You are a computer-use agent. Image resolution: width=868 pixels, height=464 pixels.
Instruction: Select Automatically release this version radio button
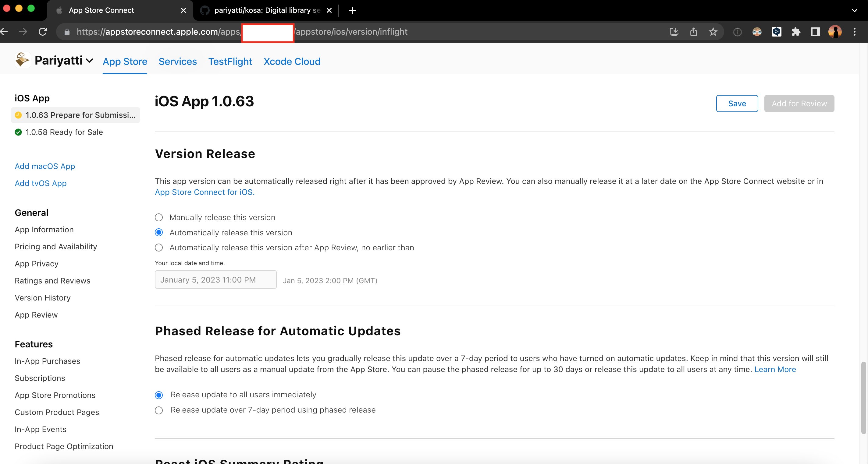pyautogui.click(x=158, y=232)
